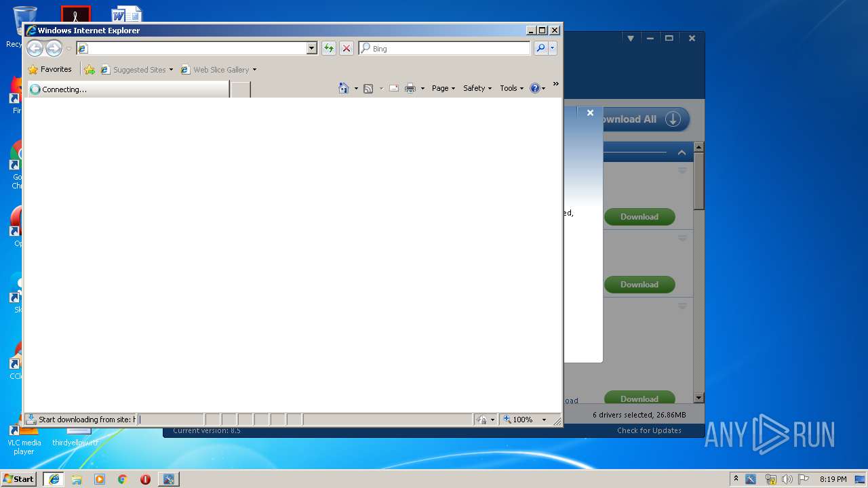Open Opera taskbar icon
This screenshot has height=488, width=868.
point(145,479)
